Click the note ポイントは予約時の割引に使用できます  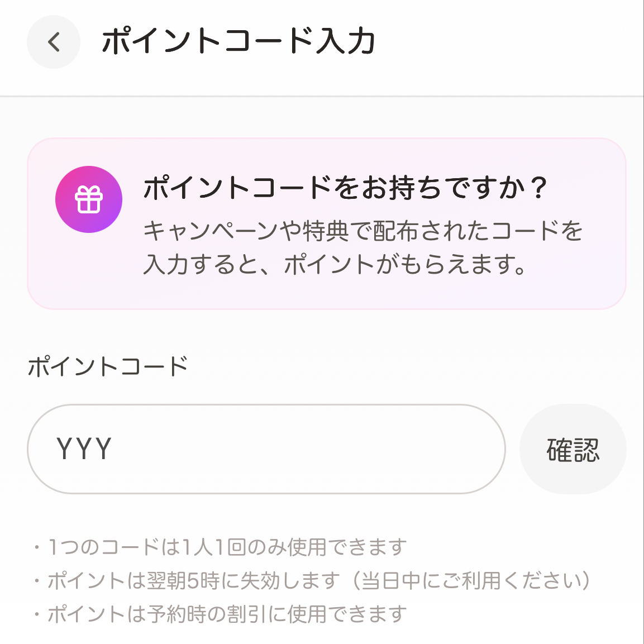coord(227,614)
